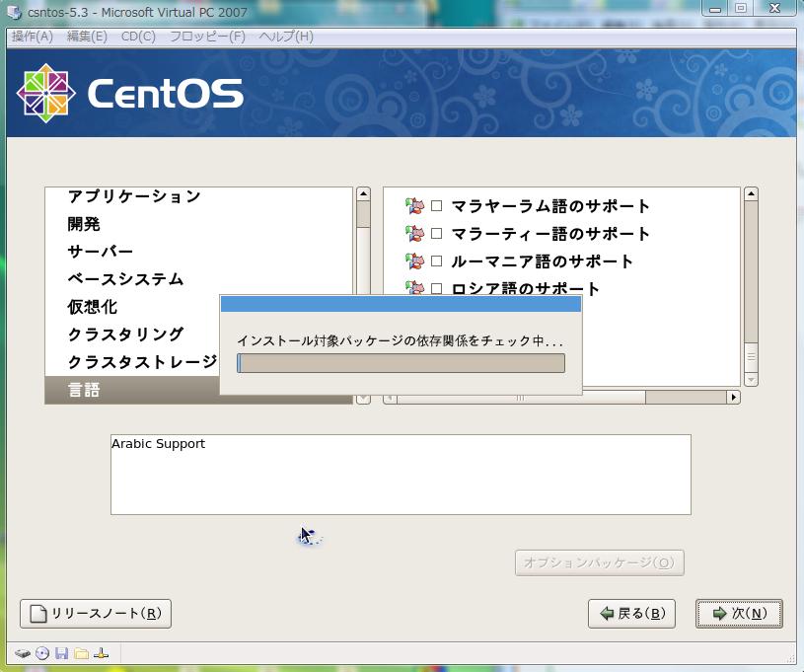Click the Marathi language support group icon
This screenshot has height=672, width=804.
click(x=414, y=234)
